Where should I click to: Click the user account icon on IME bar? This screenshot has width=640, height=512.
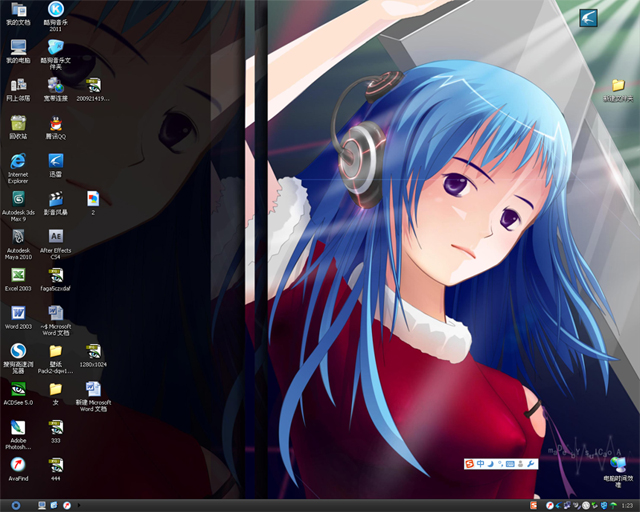pos(520,464)
